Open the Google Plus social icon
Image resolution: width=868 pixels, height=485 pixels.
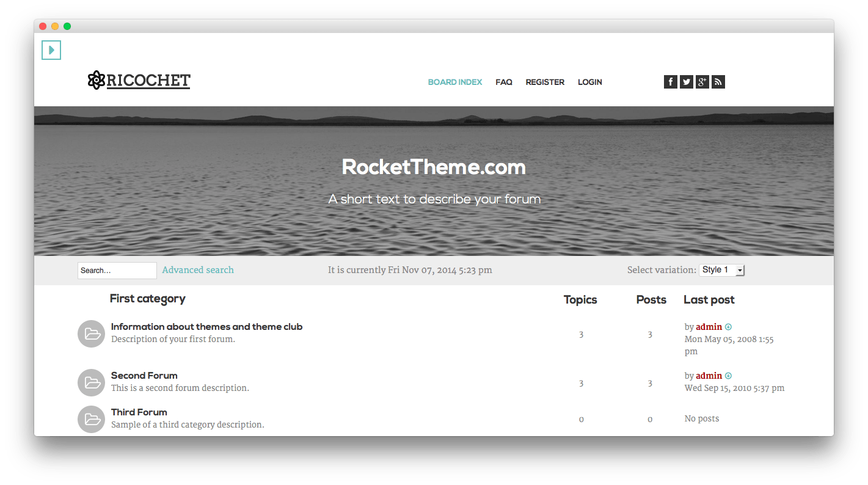702,82
